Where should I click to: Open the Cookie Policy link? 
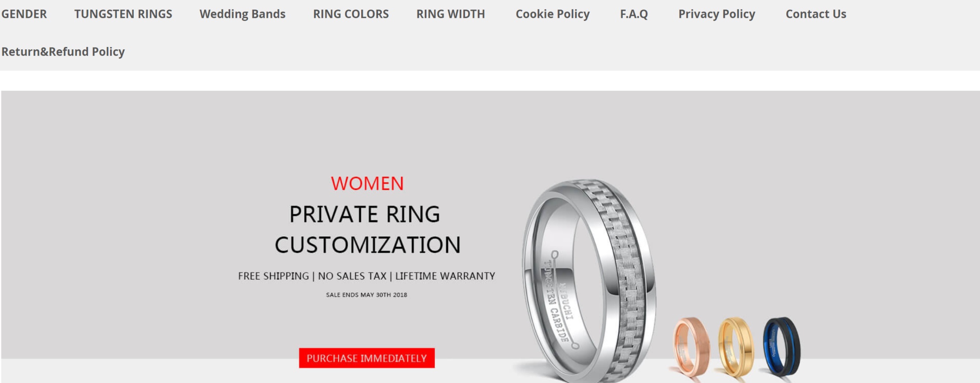[x=553, y=14]
